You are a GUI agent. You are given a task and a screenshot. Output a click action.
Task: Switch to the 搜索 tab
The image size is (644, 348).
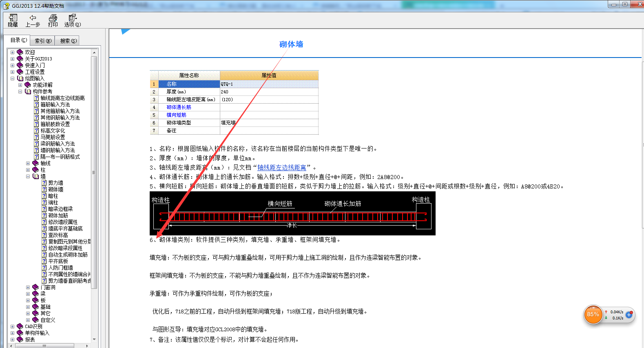[x=68, y=41]
